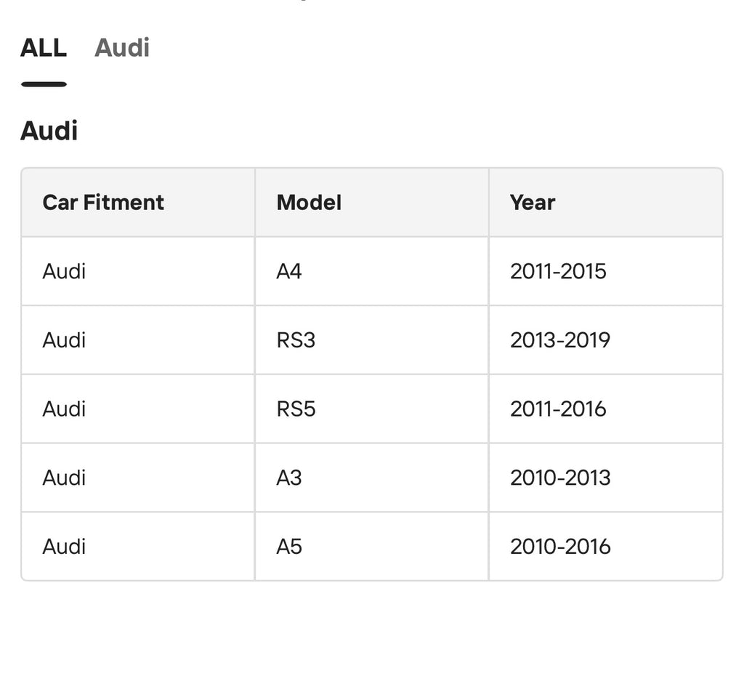This screenshot has height=700, width=744.
Task: Click the 2010-2013 year range for A3
Action: click(x=559, y=478)
